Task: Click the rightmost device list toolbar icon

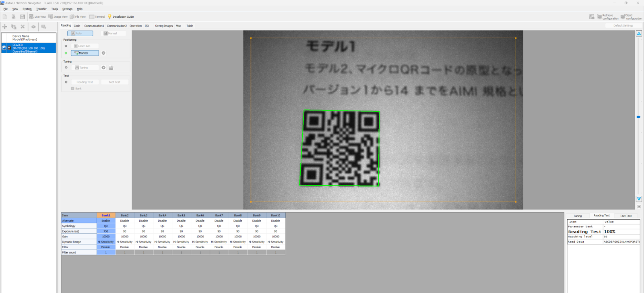Action: click(x=44, y=27)
